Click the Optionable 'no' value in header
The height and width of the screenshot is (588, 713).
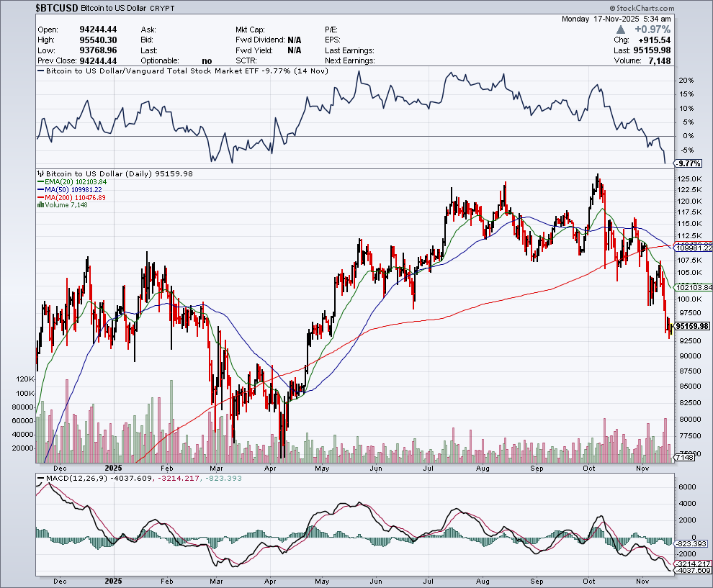207,61
